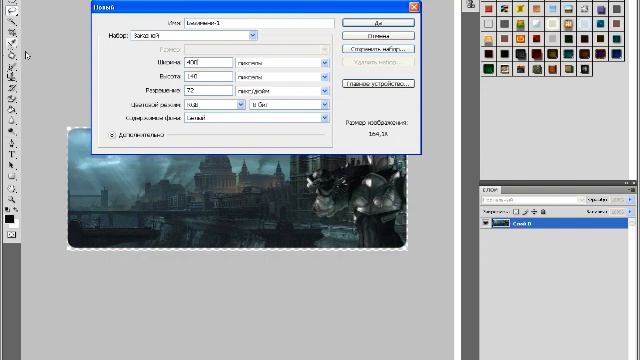Select the Path Selection arrow tool
The image size is (640, 360).
point(11,164)
